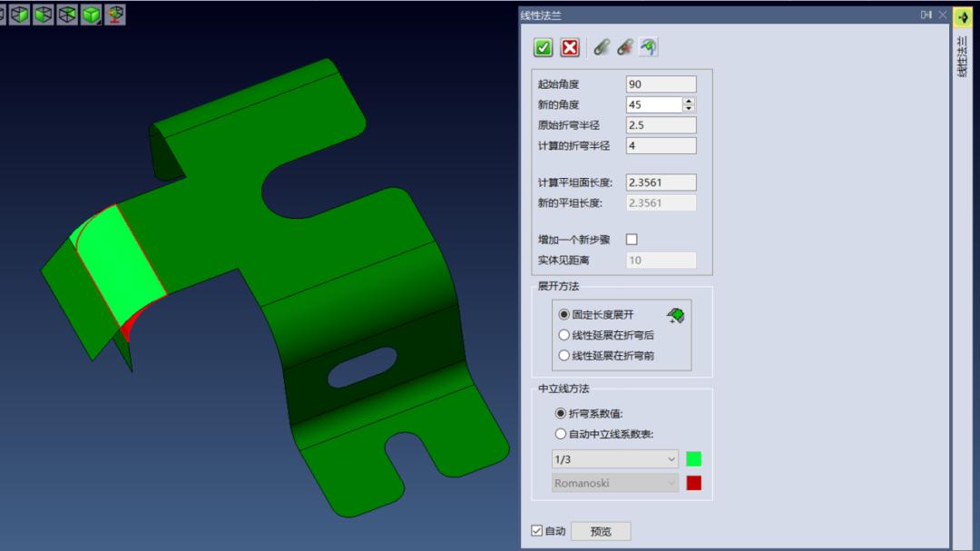Toggle the 自动 checkbox
Image resolution: width=980 pixels, height=551 pixels.
(537, 530)
